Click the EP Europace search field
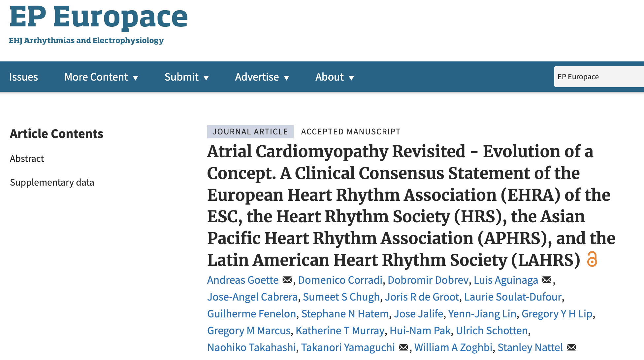The height and width of the screenshot is (360, 644). tap(598, 77)
